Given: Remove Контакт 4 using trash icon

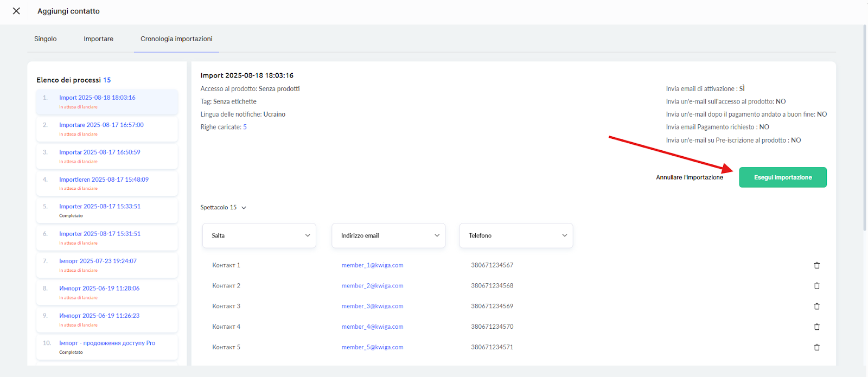Looking at the screenshot, I should [x=816, y=327].
